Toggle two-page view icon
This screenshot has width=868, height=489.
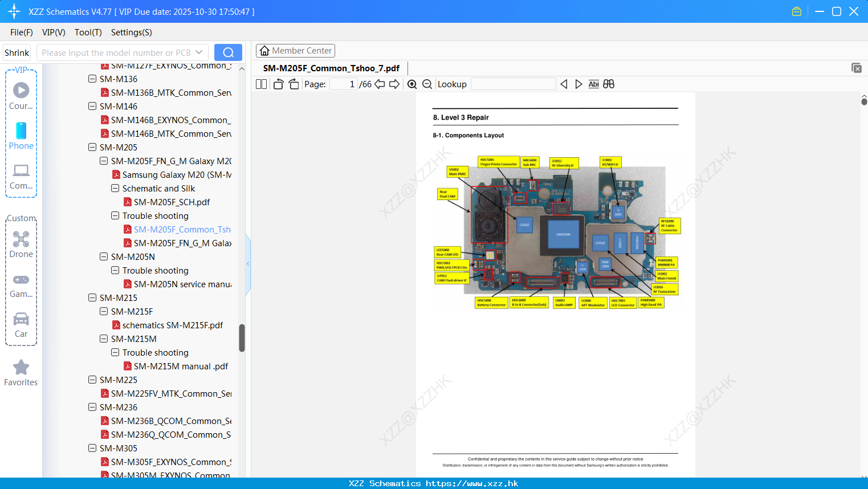261,84
